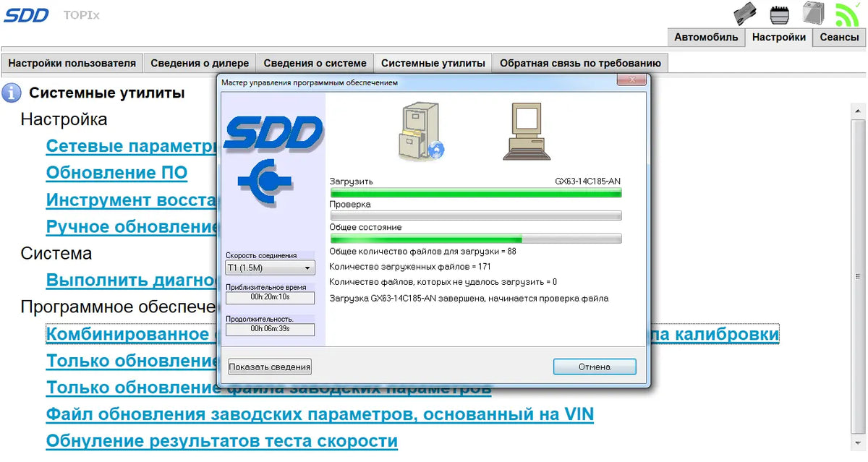Click the Общее состояние label
The image size is (868, 462).
coord(365,227)
